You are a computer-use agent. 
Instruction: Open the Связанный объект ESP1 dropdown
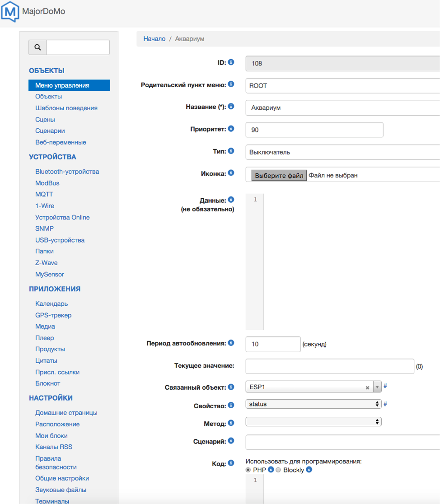tap(377, 387)
